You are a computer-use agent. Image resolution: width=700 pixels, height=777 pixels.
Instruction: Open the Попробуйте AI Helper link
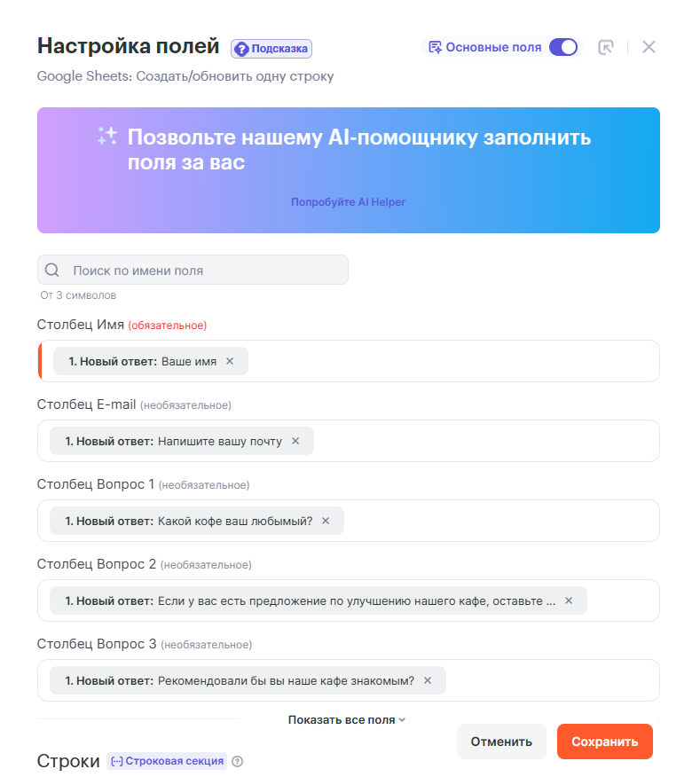(348, 202)
